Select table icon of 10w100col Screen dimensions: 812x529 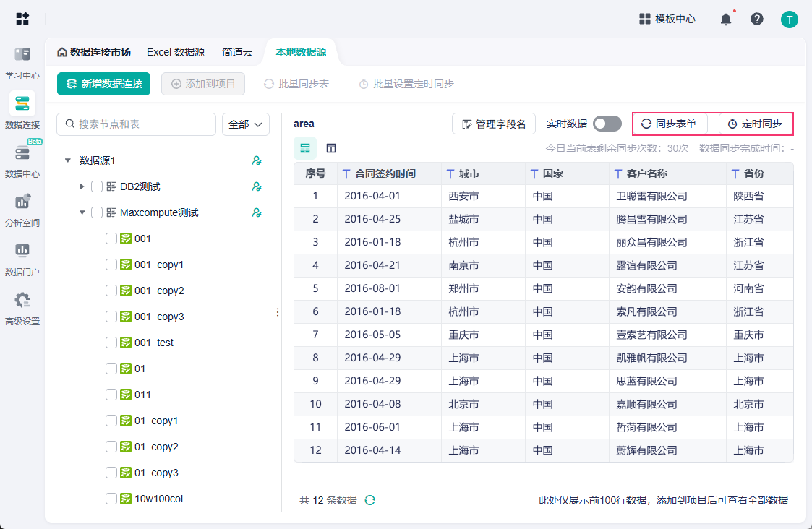pyautogui.click(x=126, y=499)
